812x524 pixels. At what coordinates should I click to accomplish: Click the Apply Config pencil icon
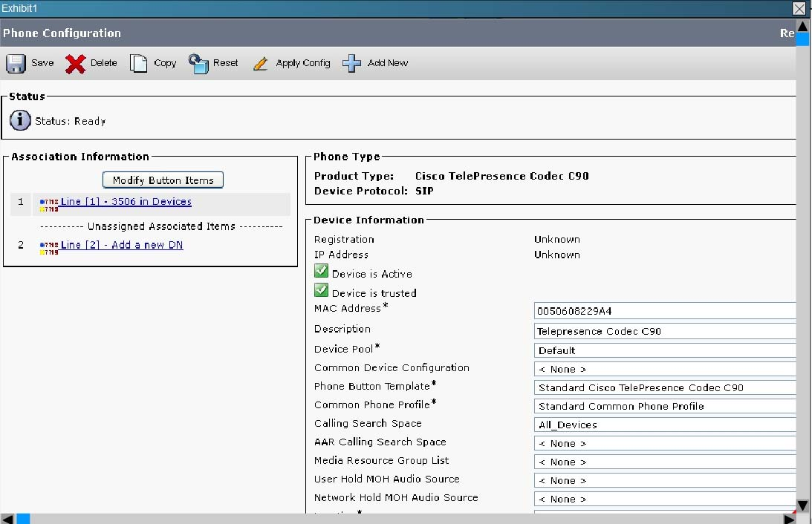[x=260, y=64]
